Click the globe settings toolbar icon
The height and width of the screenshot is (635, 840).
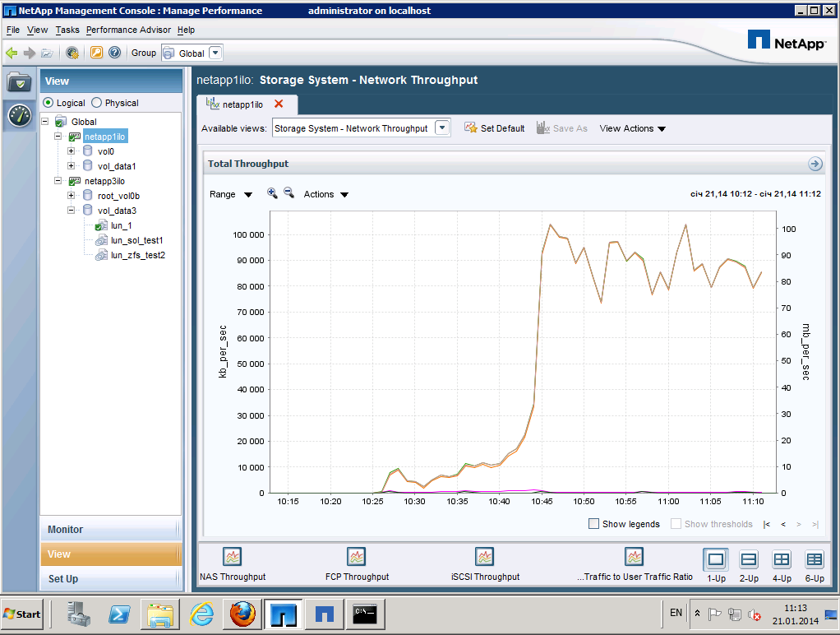[72, 53]
